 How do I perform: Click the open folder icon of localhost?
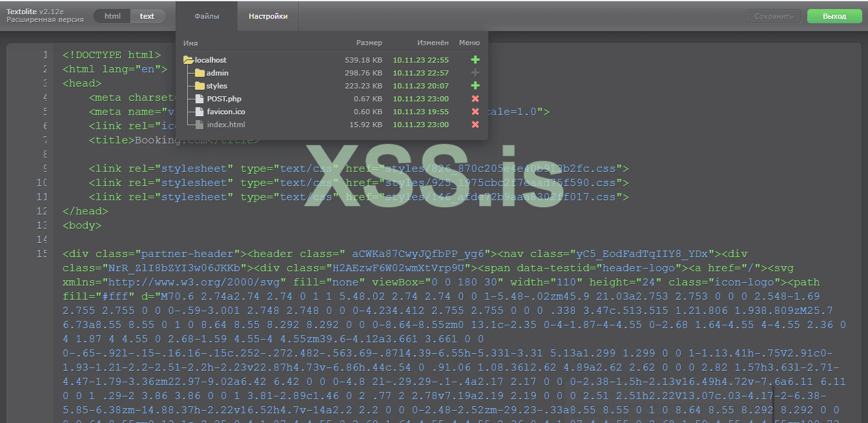[187, 59]
